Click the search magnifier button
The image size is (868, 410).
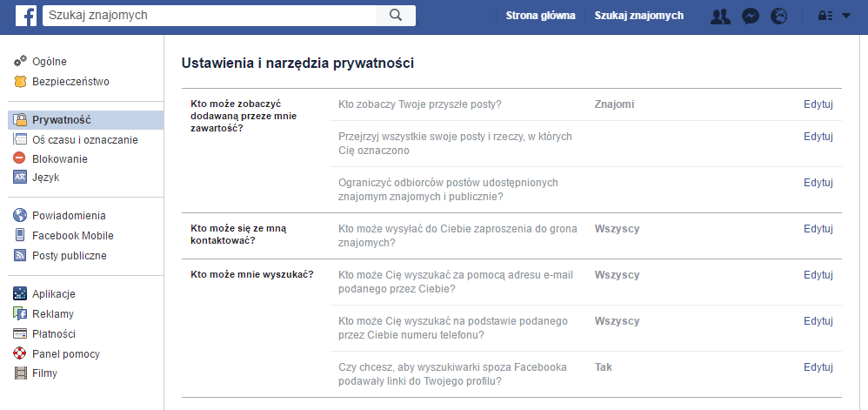(x=396, y=15)
